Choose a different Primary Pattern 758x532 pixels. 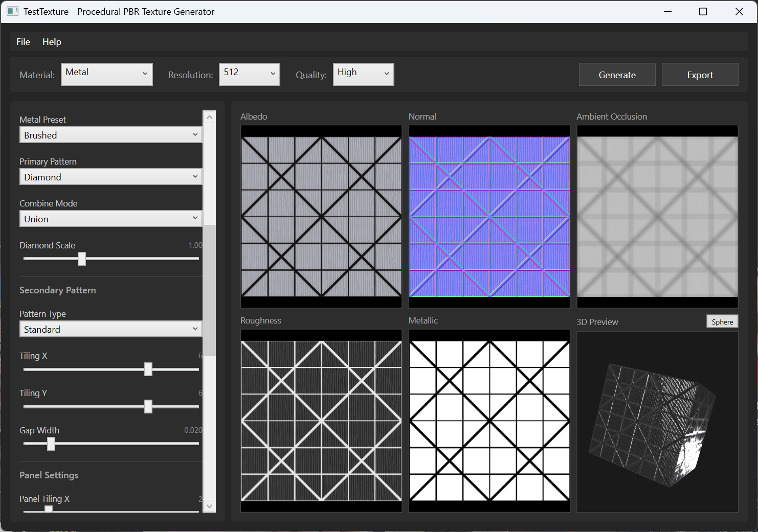[x=110, y=177]
